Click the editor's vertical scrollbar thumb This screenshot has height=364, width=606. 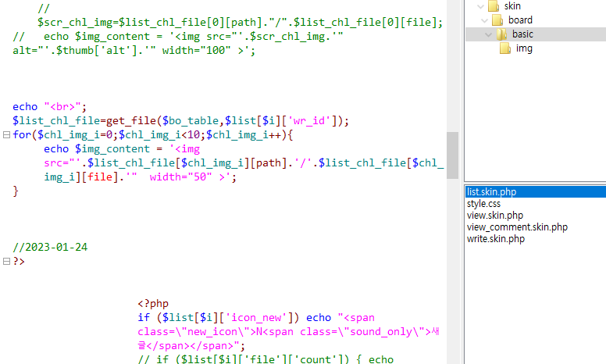click(452, 155)
